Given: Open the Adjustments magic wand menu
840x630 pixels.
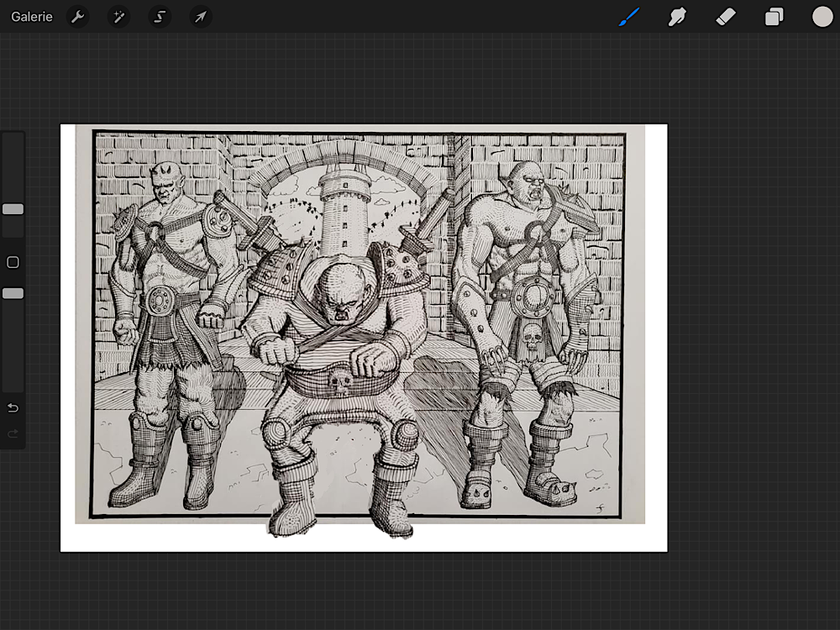Looking at the screenshot, I should (118, 17).
